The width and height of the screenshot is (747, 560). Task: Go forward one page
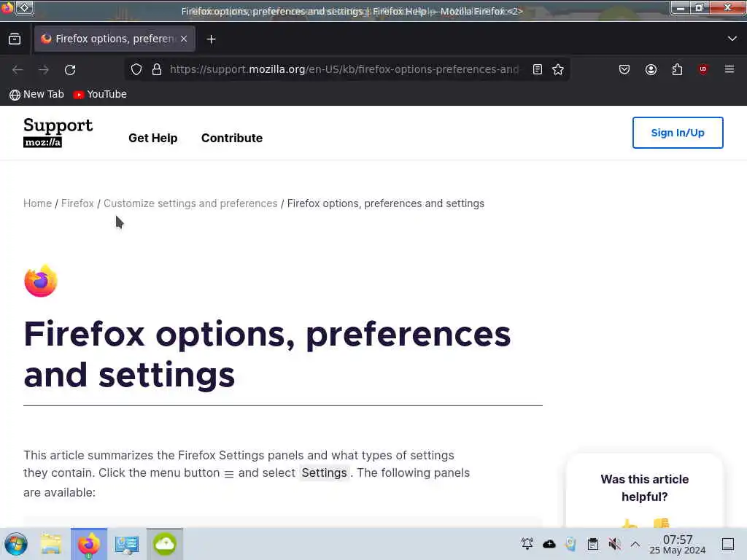(44, 69)
